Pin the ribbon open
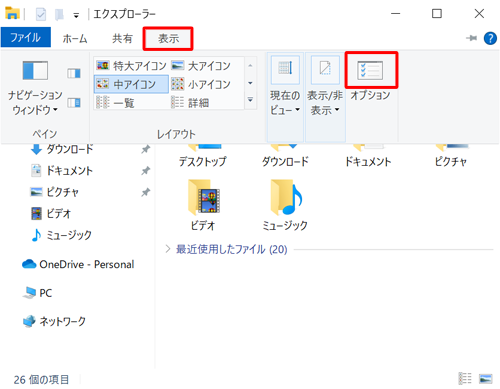Screen dimensions: 500x389 (x=472, y=38)
